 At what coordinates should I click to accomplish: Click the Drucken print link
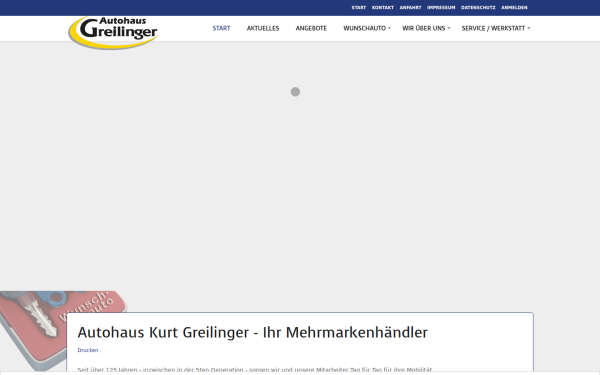[88, 350]
